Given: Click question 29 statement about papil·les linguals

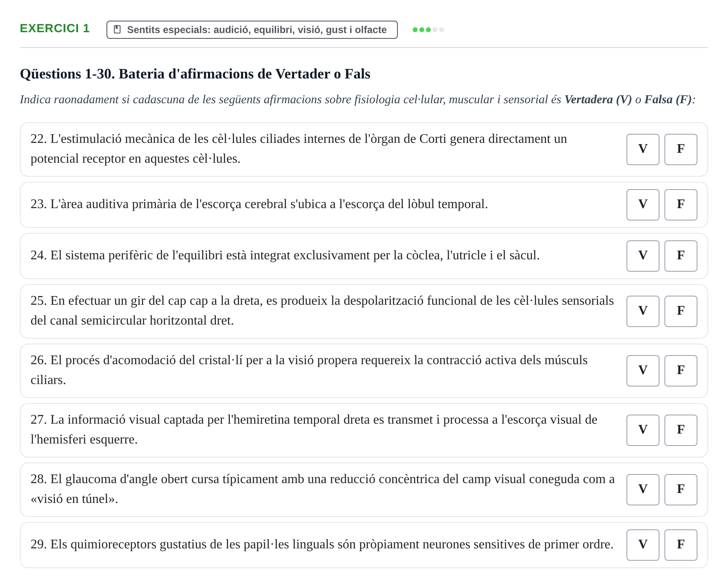Looking at the screenshot, I should (x=322, y=544).
